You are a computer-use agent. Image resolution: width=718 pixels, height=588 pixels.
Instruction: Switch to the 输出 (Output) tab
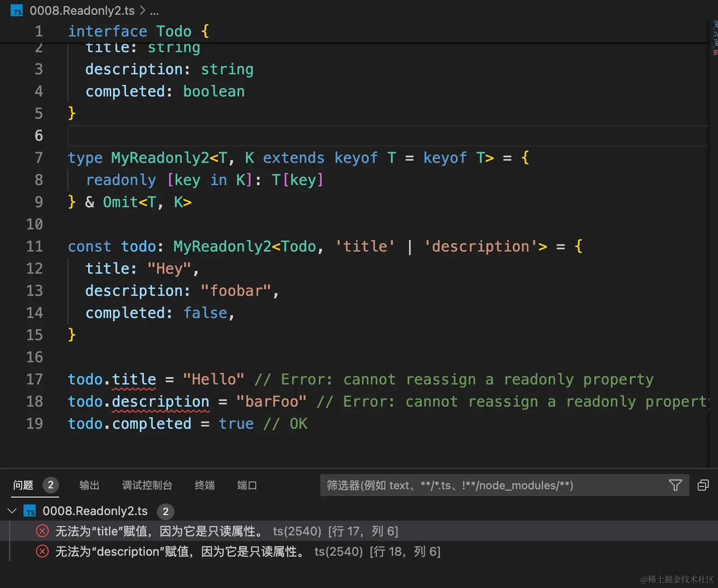click(x=89, y=485)
